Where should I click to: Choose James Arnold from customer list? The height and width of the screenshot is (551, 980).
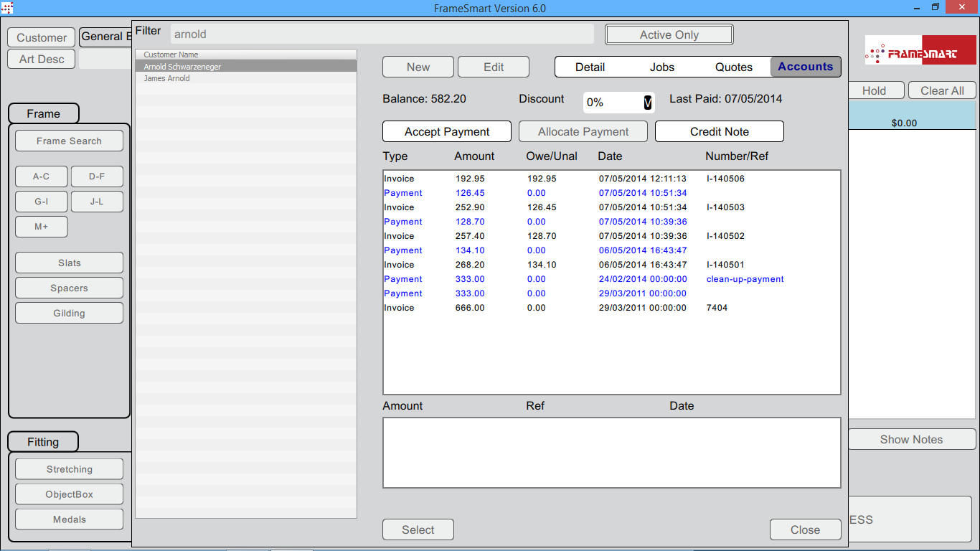click(167, 78)
